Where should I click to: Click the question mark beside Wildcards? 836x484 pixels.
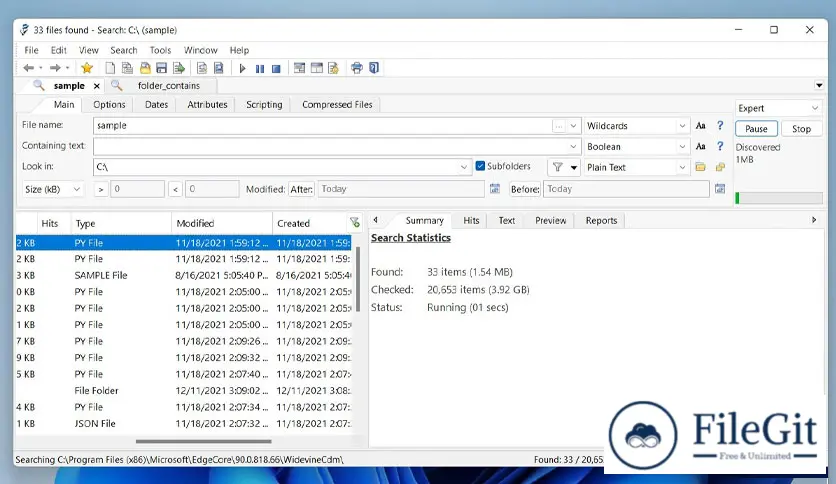pyautogui.click(x=720, y=125)
